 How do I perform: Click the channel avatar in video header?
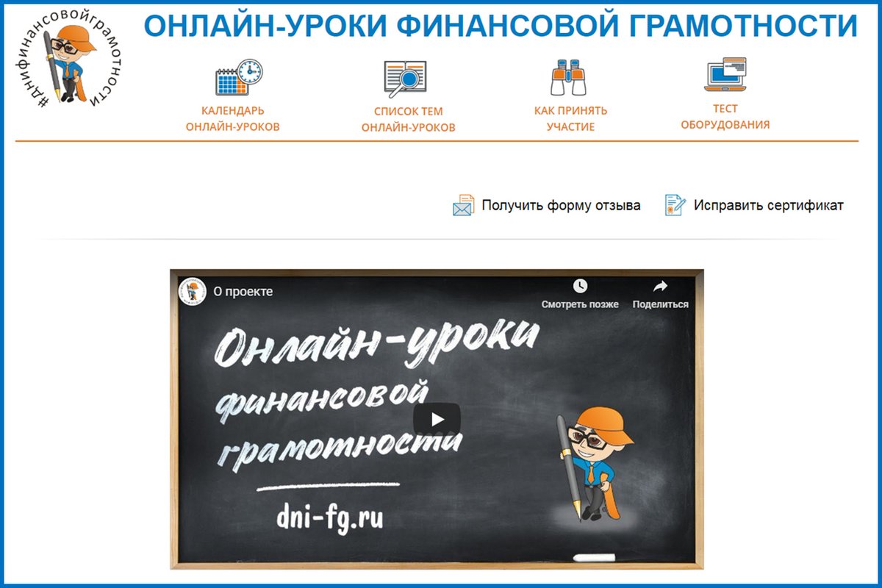pos(193,291)
